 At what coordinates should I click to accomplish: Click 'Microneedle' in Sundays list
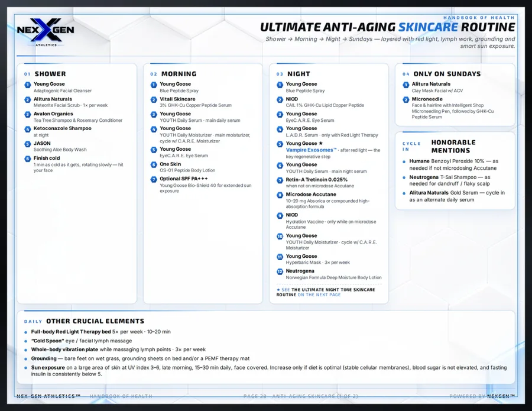pos(427,99)
